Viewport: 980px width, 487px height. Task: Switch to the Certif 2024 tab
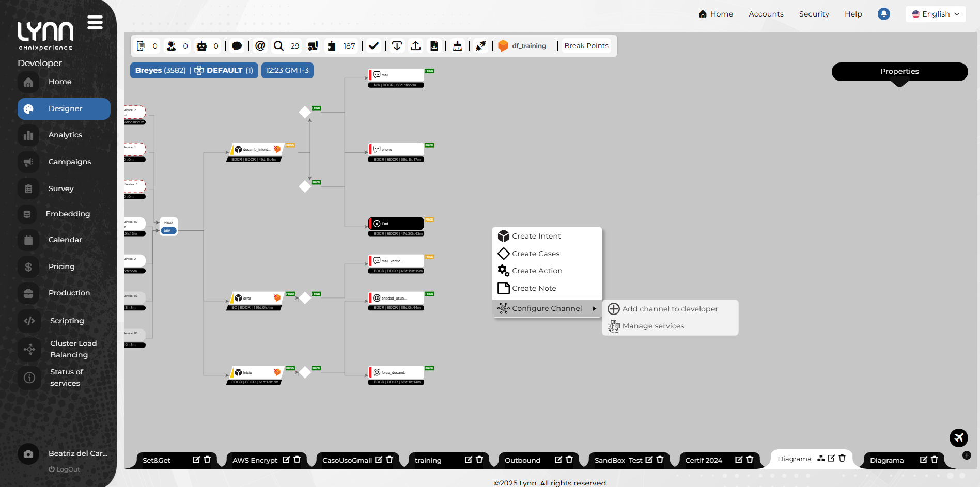tap(704, 460)
